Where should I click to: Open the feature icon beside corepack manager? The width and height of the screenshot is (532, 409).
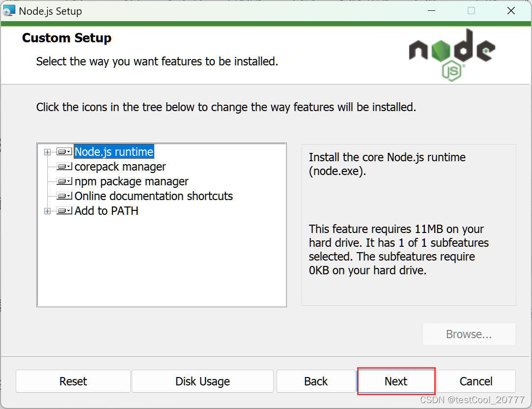[x=63, y=166]
